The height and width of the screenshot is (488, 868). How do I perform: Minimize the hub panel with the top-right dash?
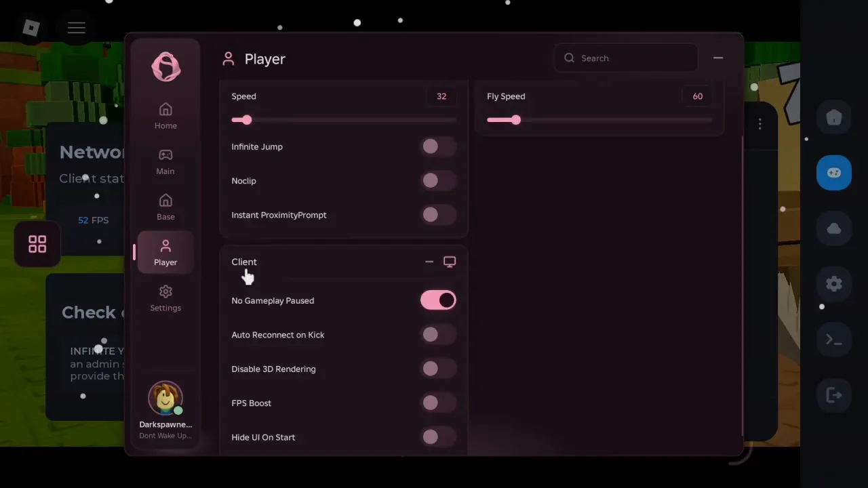point(718,58)
